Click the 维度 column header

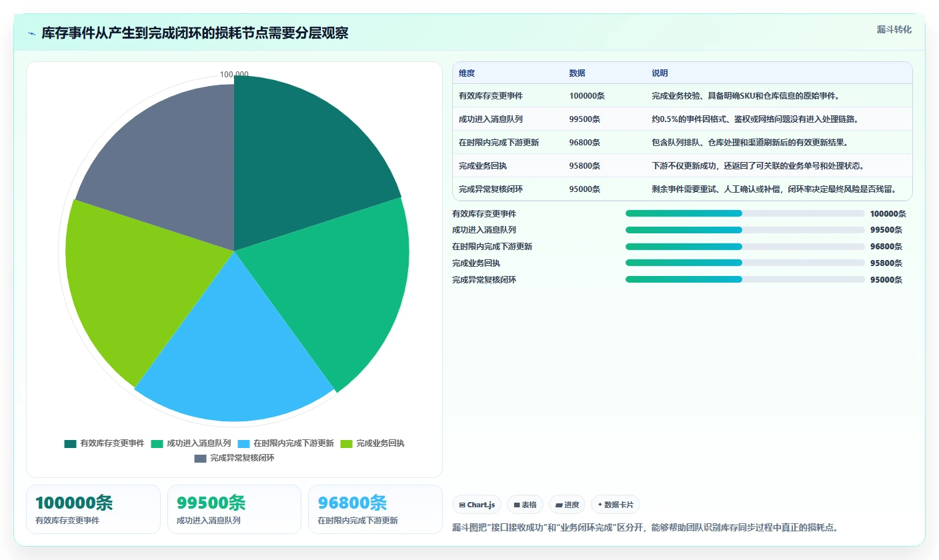click(467, 73)
